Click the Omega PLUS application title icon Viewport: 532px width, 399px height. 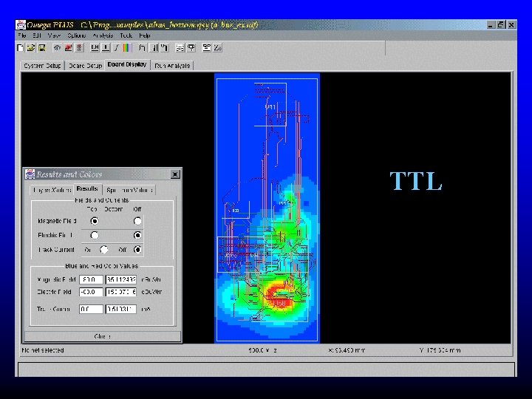(21, 25)
